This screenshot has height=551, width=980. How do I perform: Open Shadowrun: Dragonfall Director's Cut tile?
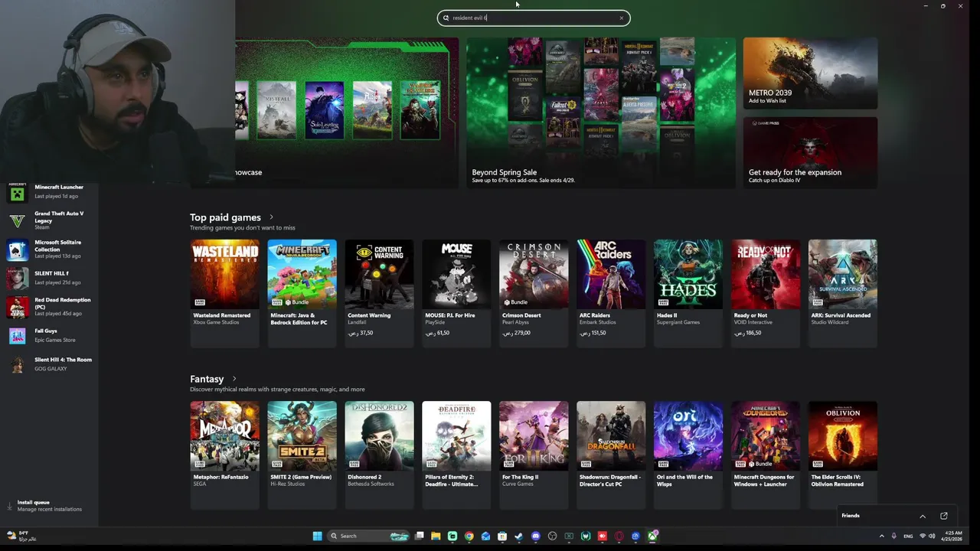pos(611,455)
